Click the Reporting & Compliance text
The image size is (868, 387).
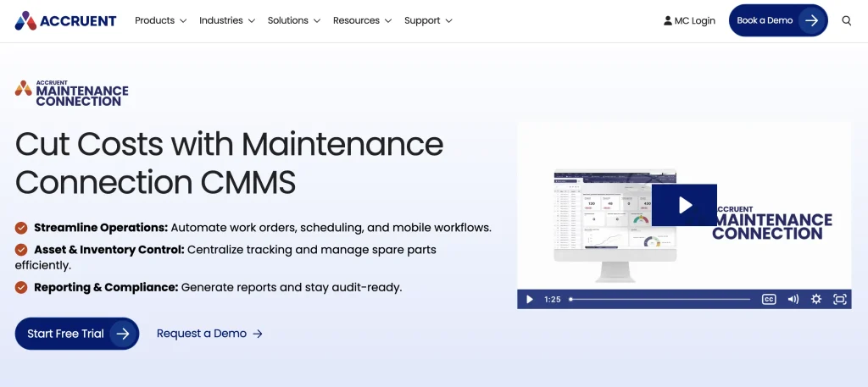(x=106, y=287)
